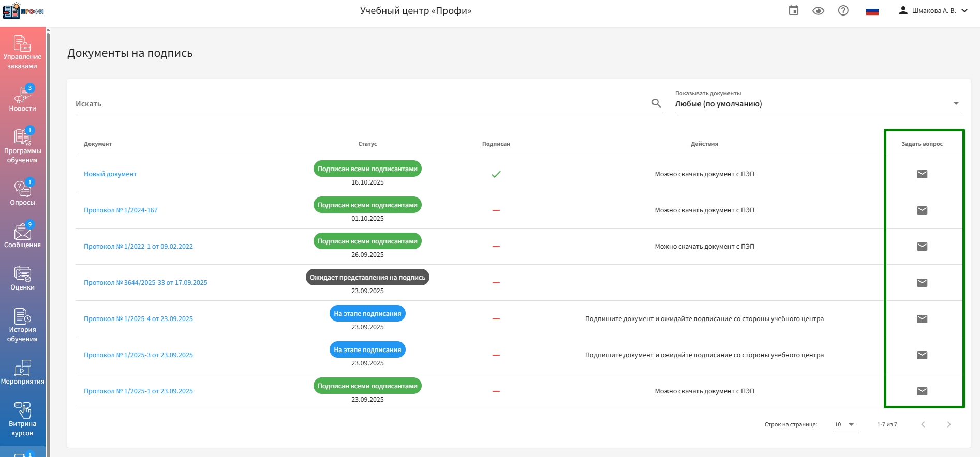Open Новости sidebar section
This screenshot has width=980, height=457.
pos(22,98)
